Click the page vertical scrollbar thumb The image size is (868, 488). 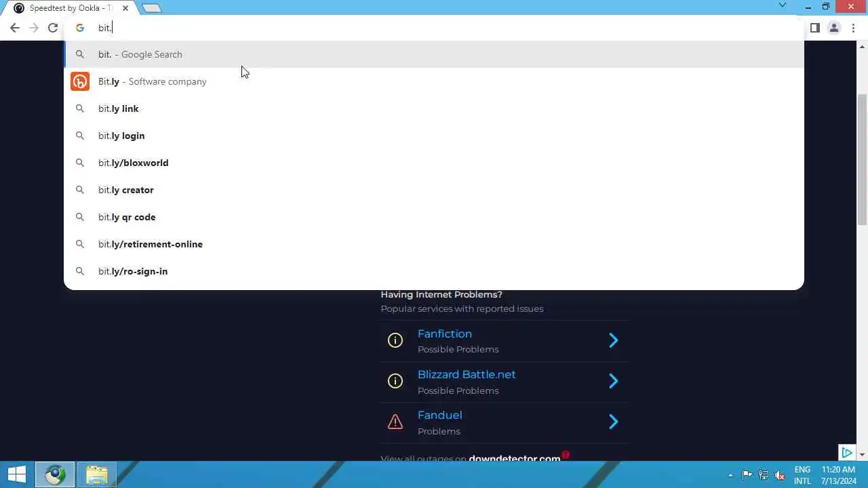tap(863, 159)
